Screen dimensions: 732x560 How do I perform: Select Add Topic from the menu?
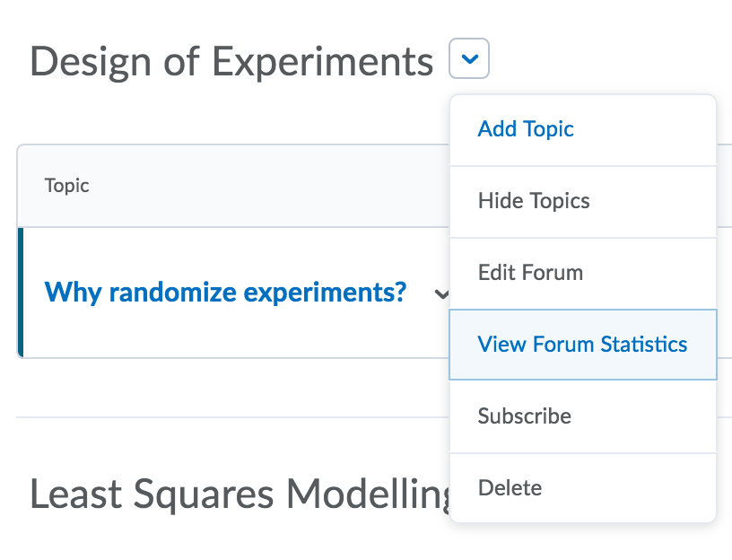pyautogui.click(x=526, y=129)
